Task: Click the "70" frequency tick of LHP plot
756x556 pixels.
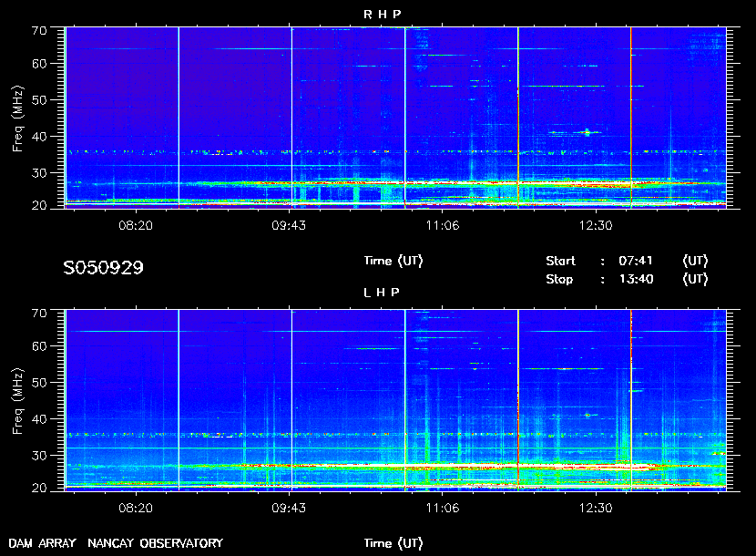Action: coord(39,314)
